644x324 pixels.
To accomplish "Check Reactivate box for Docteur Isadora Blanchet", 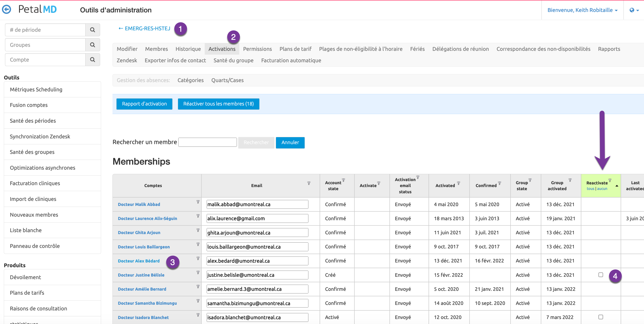I will (600, 317).
